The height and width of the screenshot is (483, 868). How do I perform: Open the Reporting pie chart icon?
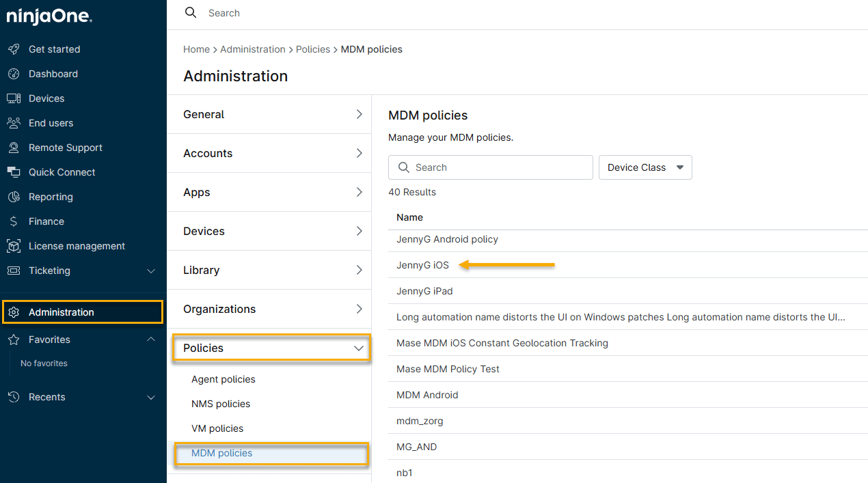[13, 197]
